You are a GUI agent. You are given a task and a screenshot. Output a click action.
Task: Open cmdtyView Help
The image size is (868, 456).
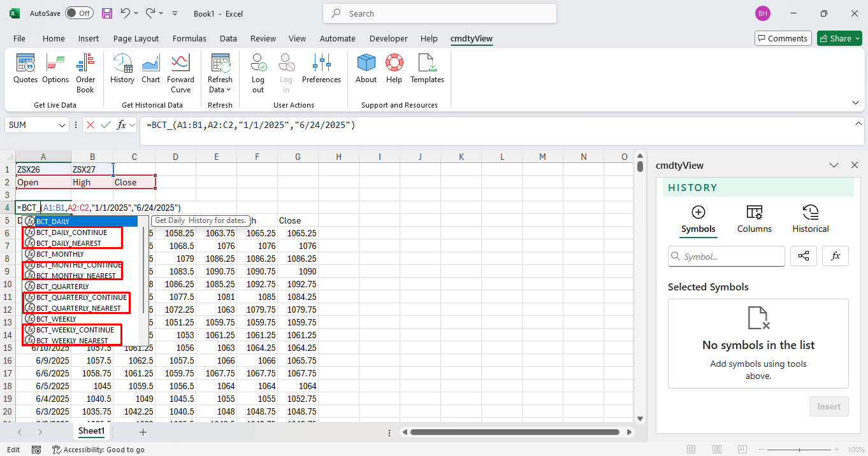[x=394, y=70]
